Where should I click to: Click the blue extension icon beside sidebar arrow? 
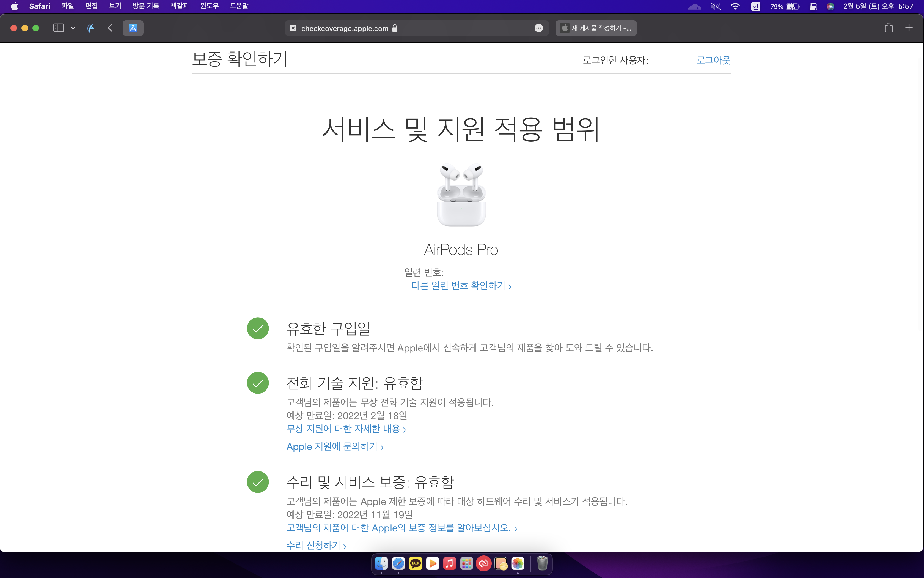pyautogui.click(x=91, y=28)
